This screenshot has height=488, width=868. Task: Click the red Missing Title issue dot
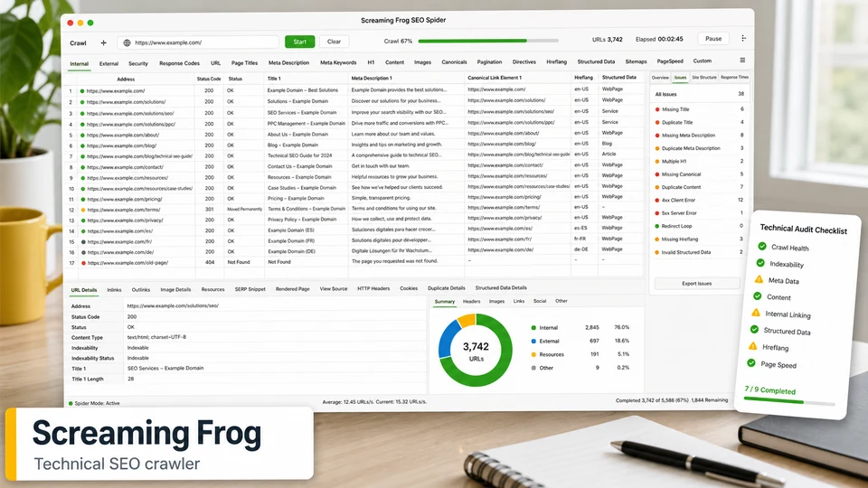click(657, 109)
